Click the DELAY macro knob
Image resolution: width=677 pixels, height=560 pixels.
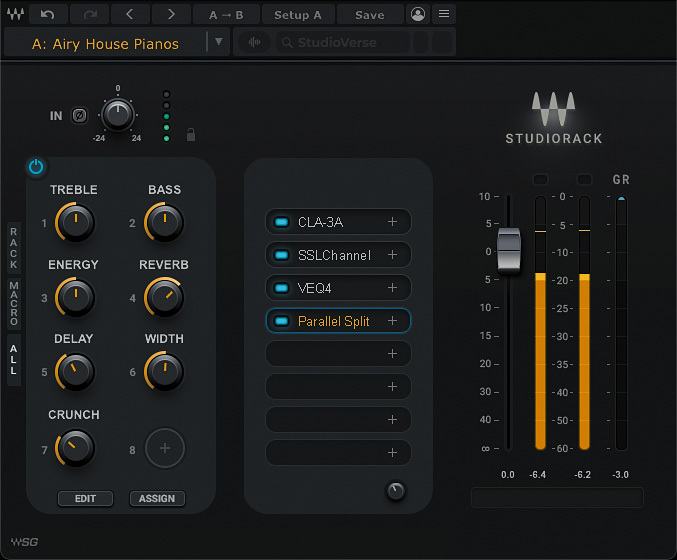tap(75, 371)
